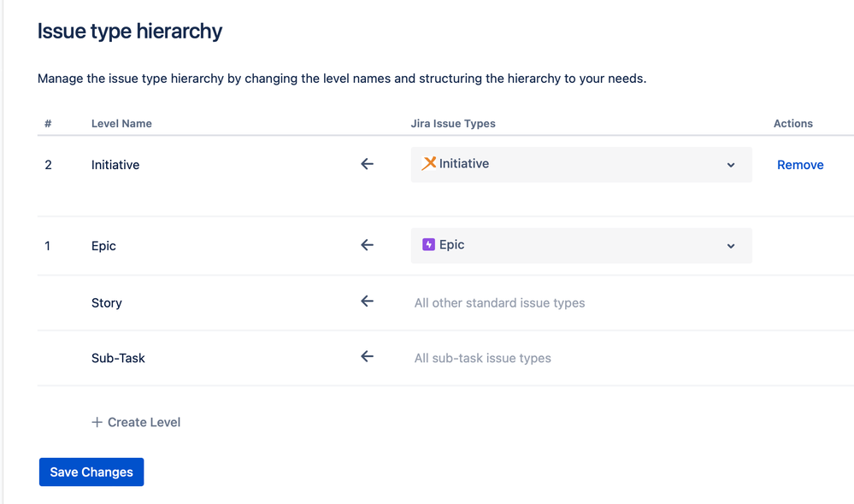The height and width of the screenshot is (504, 854).
Task: Edit the Initiative level name
Action: pos(115,165)
